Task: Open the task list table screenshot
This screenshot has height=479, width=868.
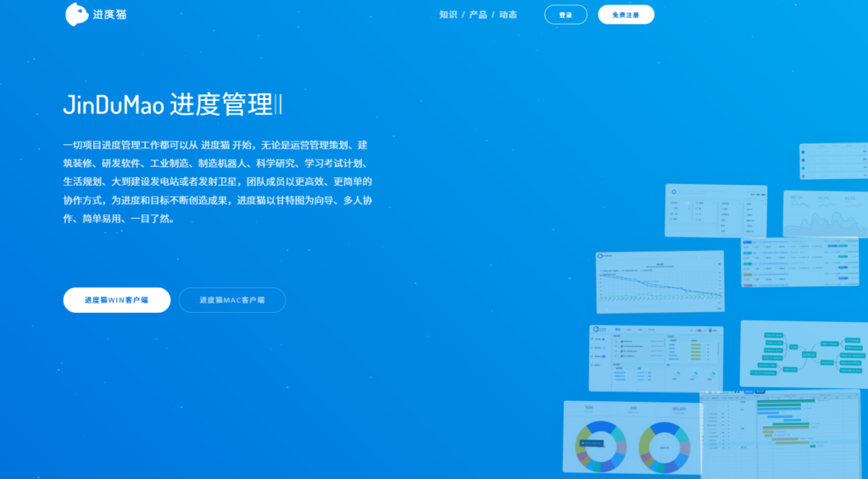Action: [800, 263]
